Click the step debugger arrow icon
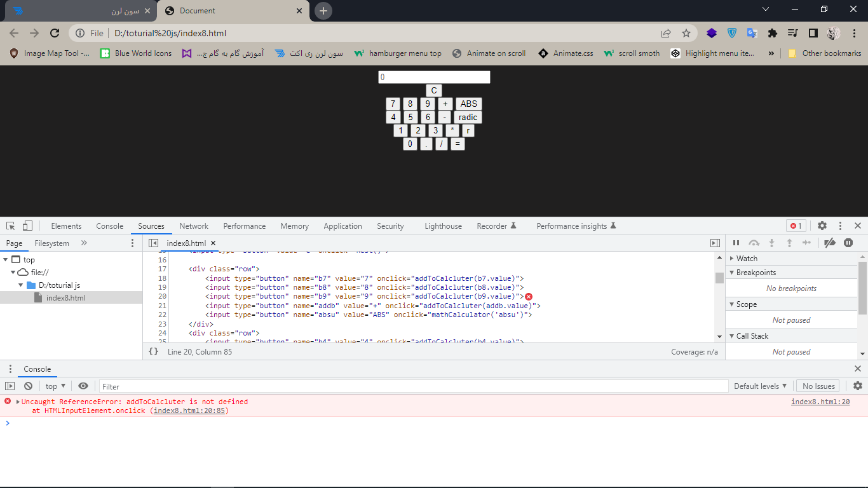Image resolution: width=868 pixels, height=488 pixels. click(806, 243)
